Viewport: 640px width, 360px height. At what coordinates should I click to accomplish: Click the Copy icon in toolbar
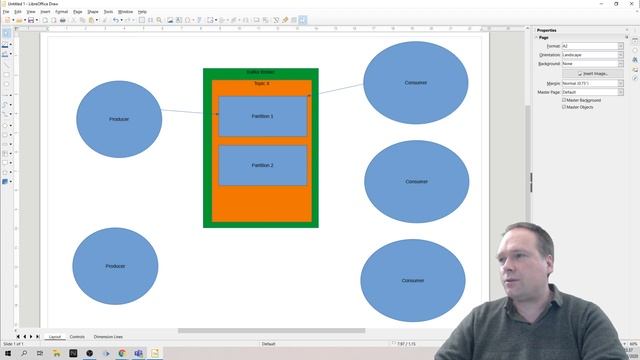tap(82, 20)
